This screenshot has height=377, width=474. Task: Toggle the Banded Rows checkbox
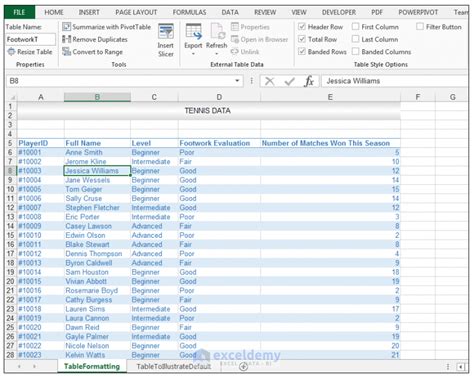click(302, 52)
